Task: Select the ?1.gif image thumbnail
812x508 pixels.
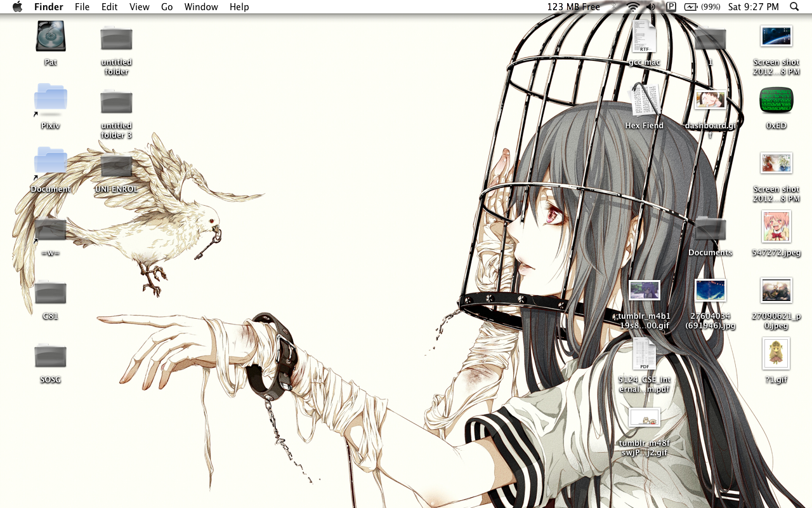Action: 776,354
